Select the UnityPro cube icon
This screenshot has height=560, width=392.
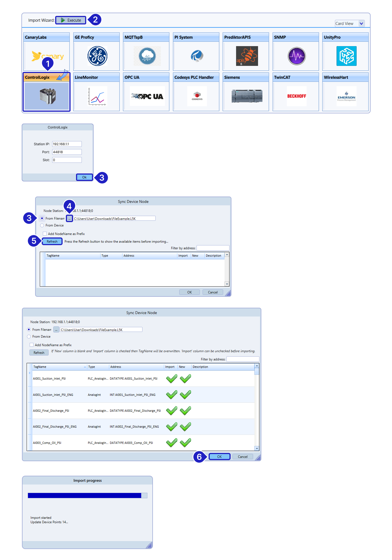click(x=346, y=56)
